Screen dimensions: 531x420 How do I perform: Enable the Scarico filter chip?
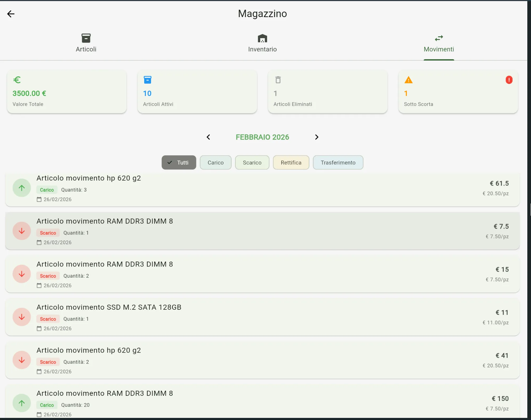(252, 163)
